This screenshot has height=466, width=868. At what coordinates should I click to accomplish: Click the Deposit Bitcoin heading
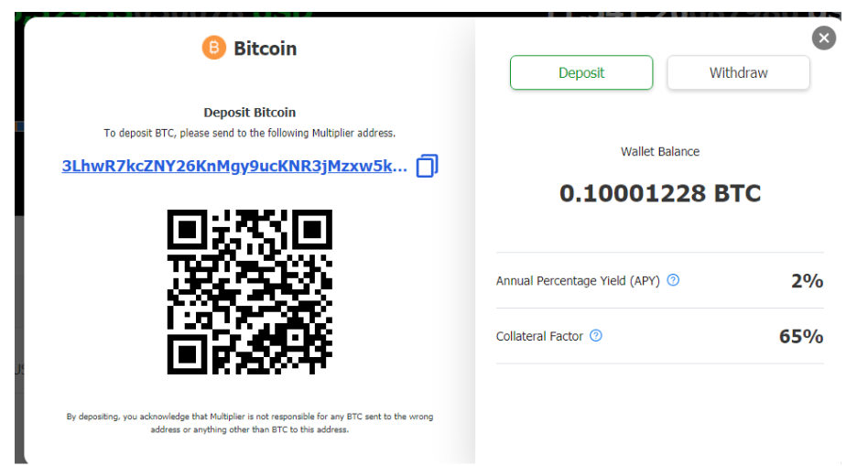click(250, 113)
